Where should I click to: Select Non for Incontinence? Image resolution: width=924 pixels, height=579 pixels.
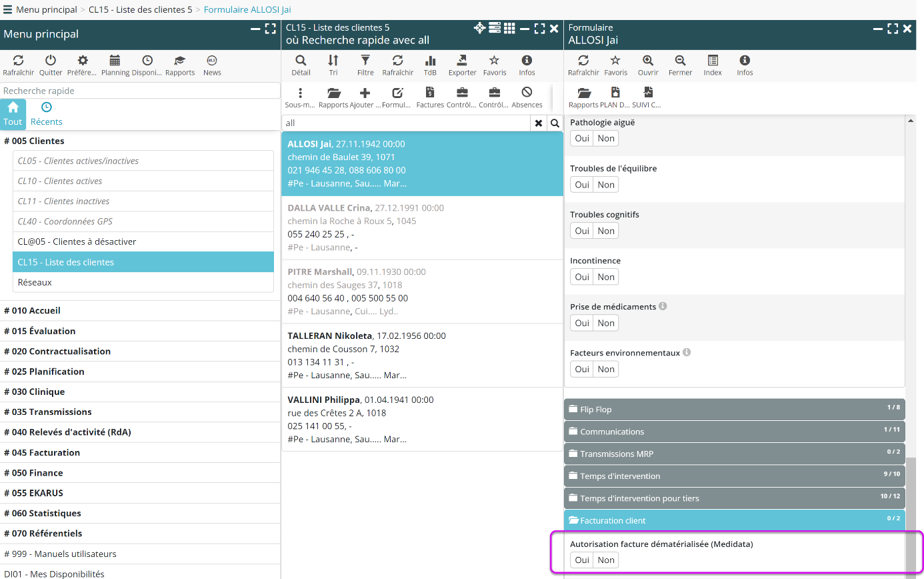(x=606, y=277)
